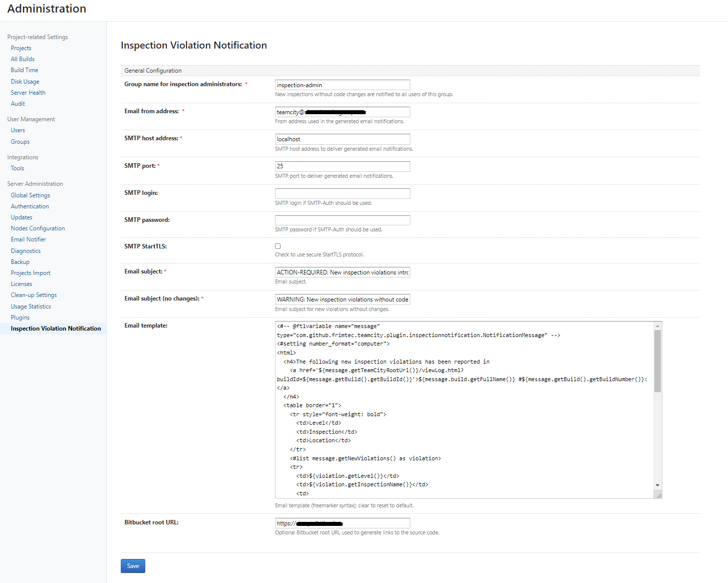Toggle the SMTP StartTLS checkbox
728x583 pixels.
click(278, 246)
